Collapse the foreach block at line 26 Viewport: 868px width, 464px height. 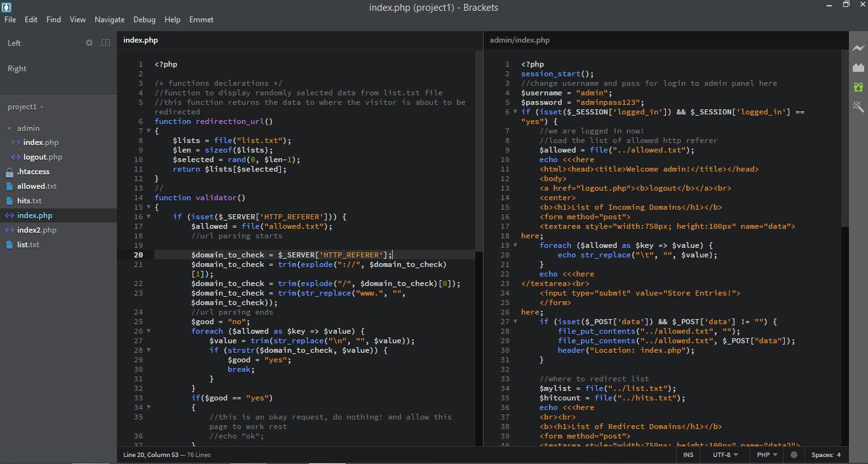point(149,331)
